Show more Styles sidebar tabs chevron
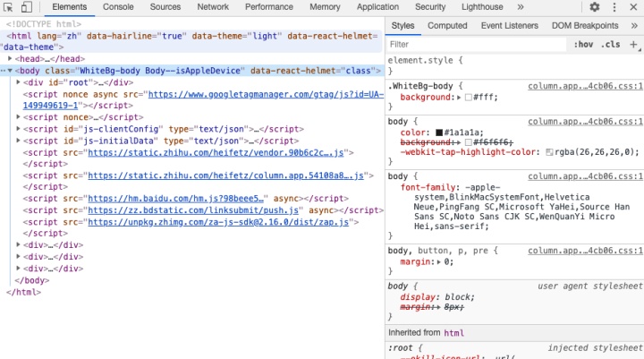 click(634, 25)
